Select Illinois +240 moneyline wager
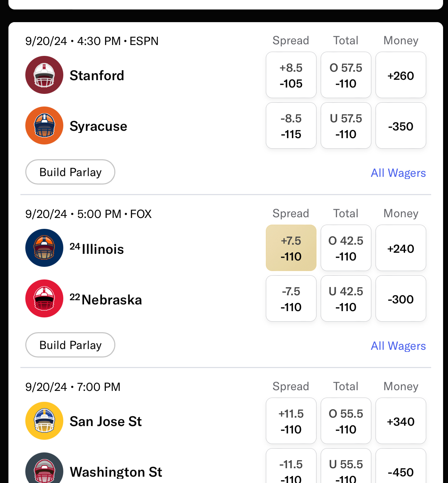The width and height of the screenshot is (448, 483). 401,248
